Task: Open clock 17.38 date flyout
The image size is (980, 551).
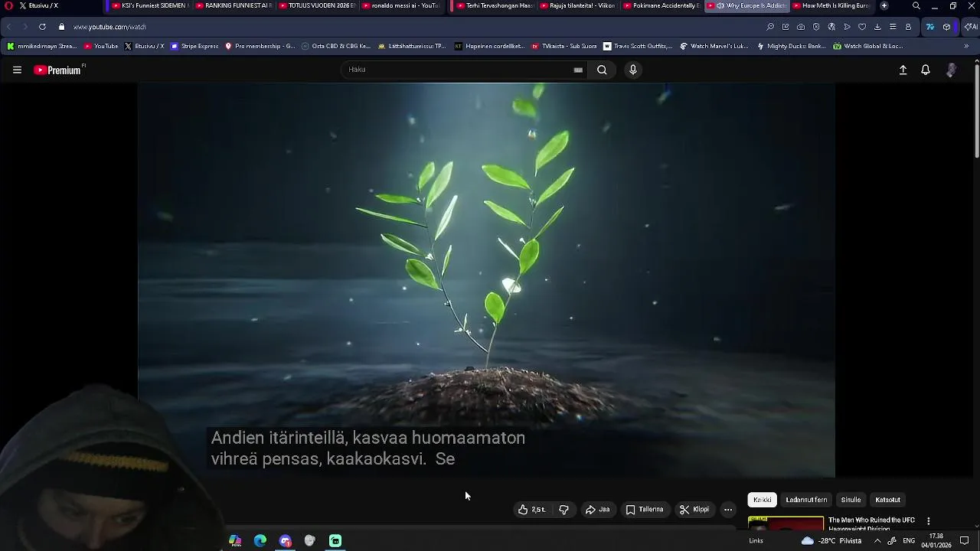Action: click(x=936, y=541)
